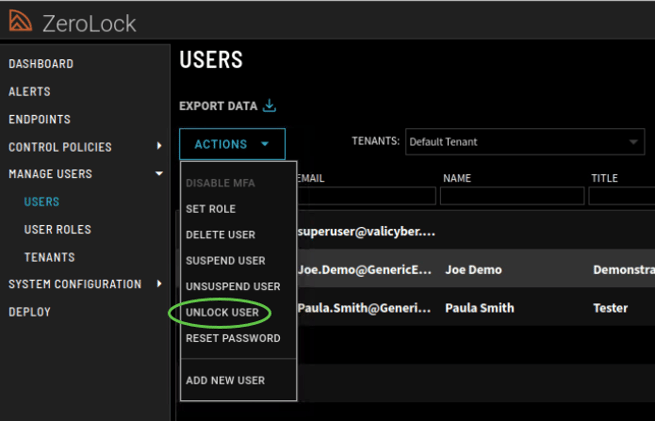Click the ZeroLock logo icon
Viewport: 655px width, 421px height.
coord(20,20)
